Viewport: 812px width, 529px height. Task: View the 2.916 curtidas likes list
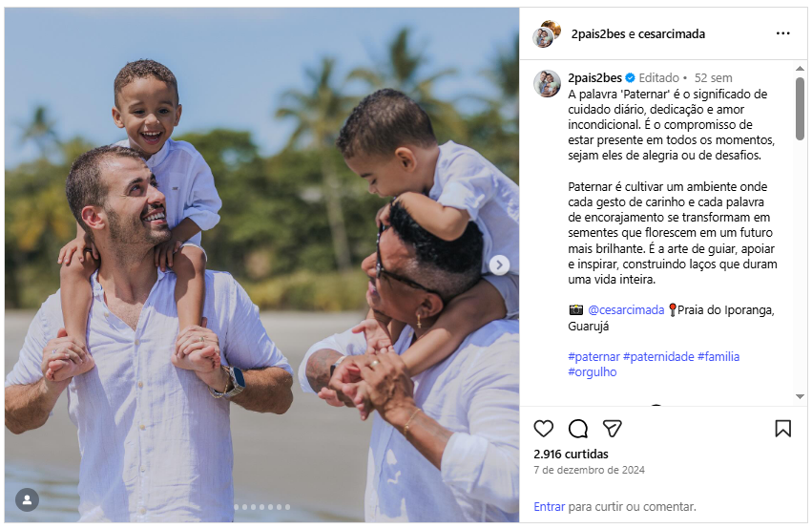(x=572, y=454)
